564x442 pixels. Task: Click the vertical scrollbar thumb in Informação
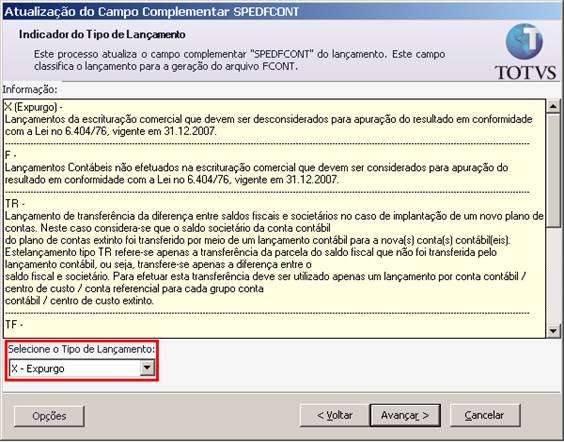pyautogui.click(x=553, y=170)
